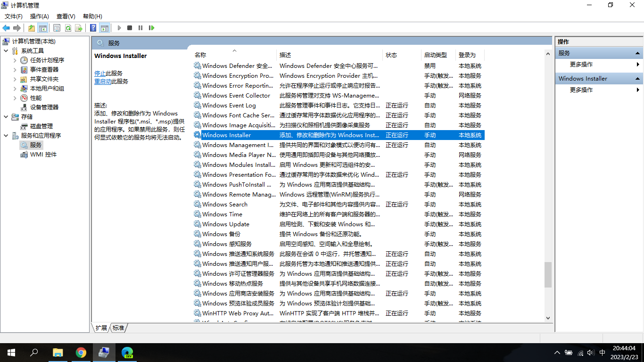Click the blue Back arrow in toolbar

pos(6,28)
